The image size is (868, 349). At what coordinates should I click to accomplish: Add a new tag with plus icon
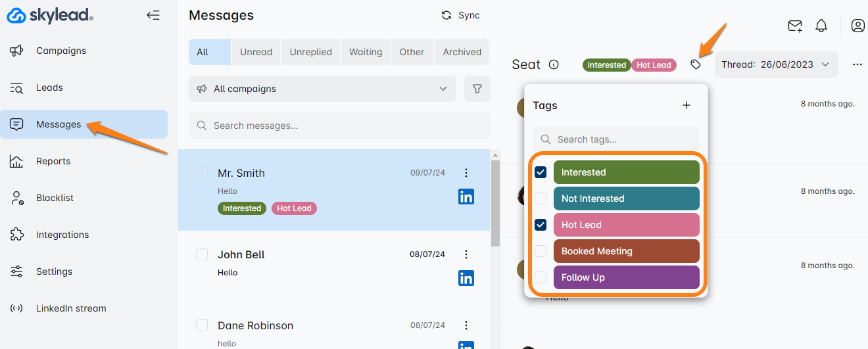pos(687,105)
